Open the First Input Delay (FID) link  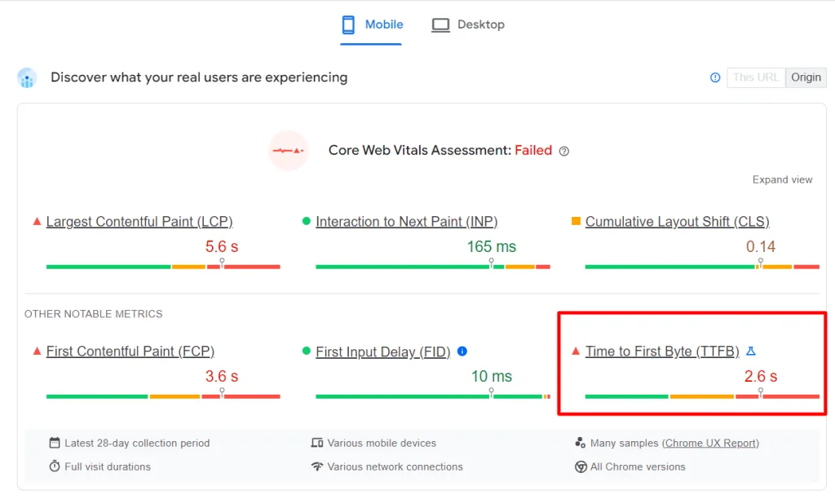point(383,351)
